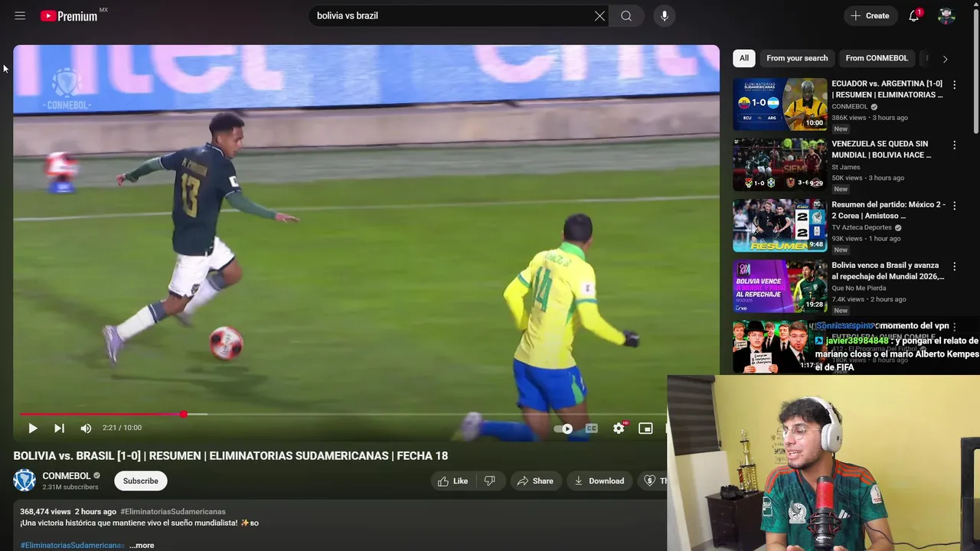Screen dimensions: 980x551
Task: Open the hamburger guide menu
Action: coord(20,15)
